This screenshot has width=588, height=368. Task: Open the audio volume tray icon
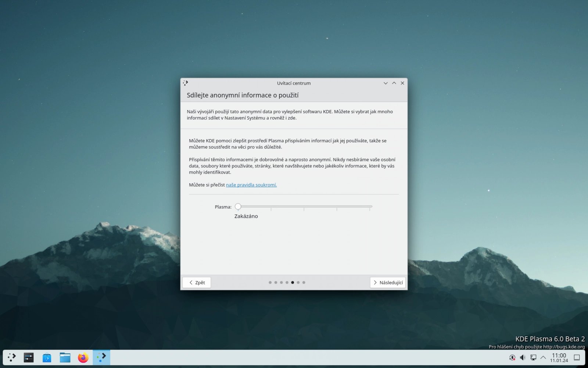523,357
